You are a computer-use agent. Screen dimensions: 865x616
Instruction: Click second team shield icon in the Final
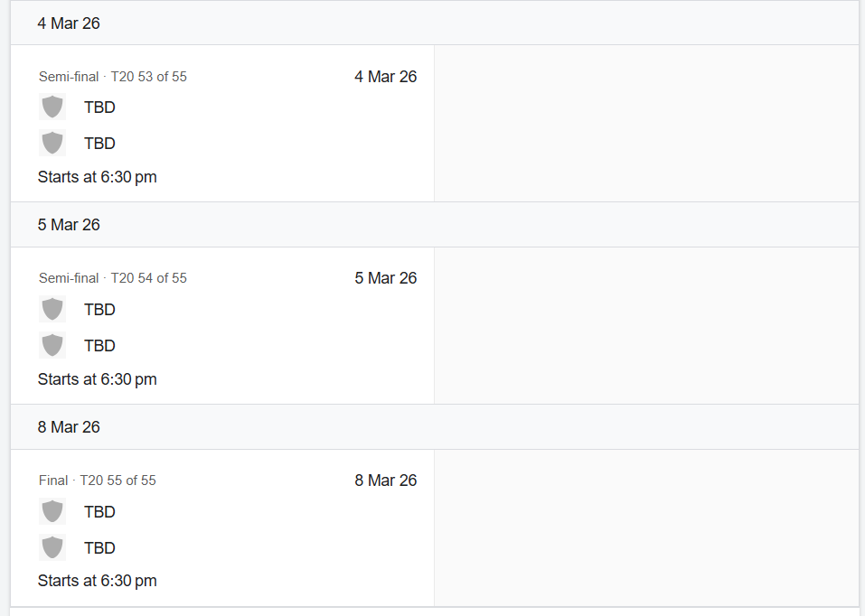[52, 547]
